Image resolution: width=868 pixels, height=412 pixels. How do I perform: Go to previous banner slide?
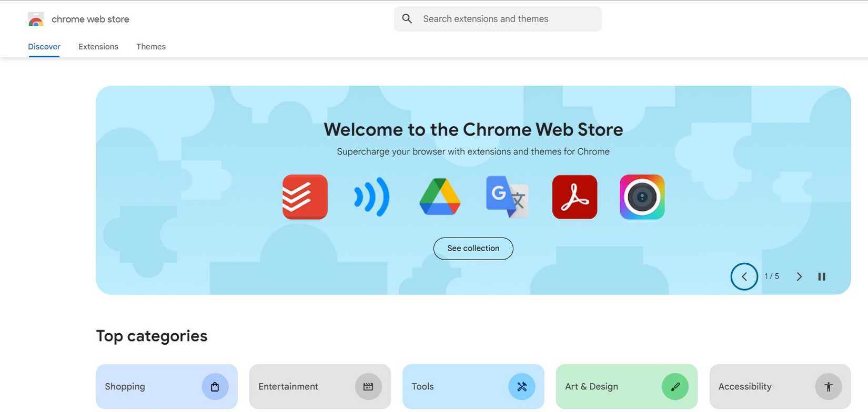pos(744,276)
